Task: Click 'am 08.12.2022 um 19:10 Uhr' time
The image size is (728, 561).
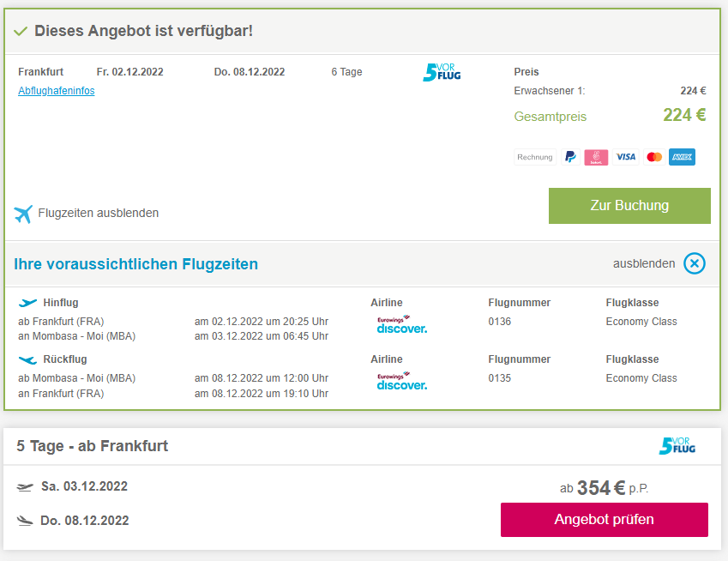Action: point(262,394)
